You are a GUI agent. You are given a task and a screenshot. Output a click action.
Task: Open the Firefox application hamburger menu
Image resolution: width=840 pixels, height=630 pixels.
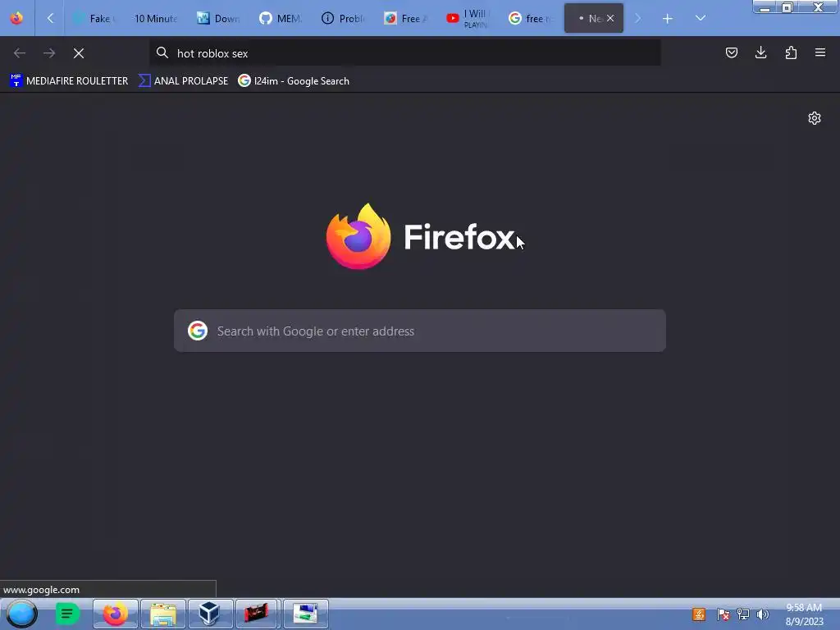(x=820, y=52)
